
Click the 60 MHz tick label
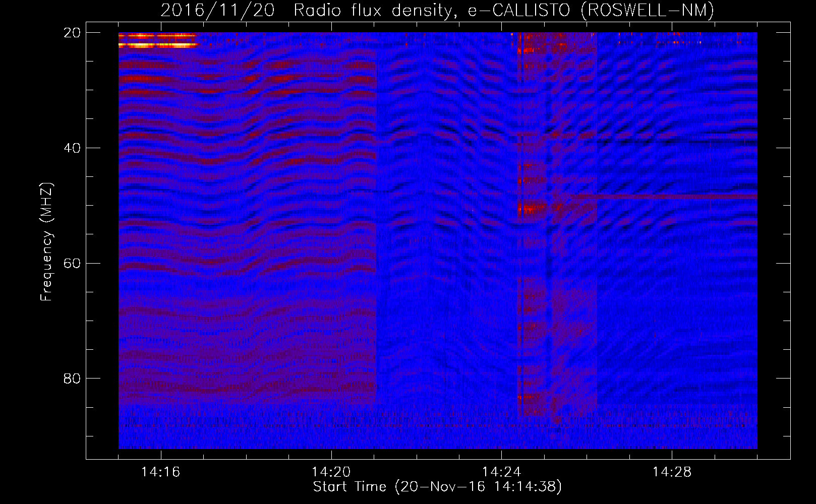tap(72, 264)
